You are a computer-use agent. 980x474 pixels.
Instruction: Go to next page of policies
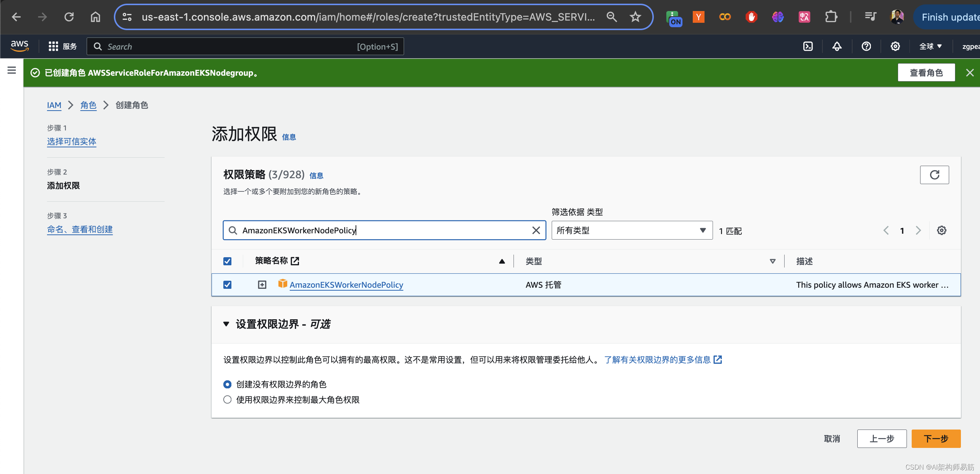918,230
